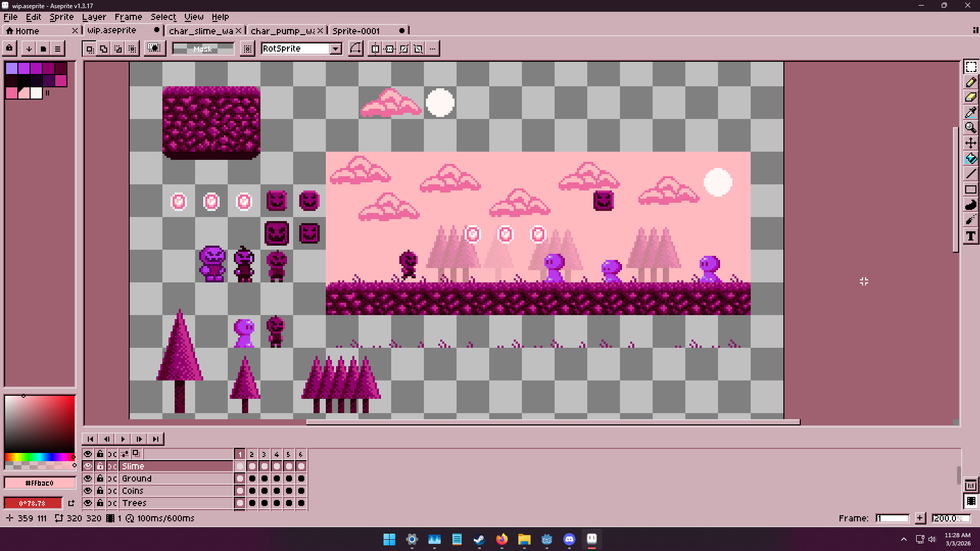Select the Rectangular Marquee tool
The image size is (980, 551).
click(x=970, y=67)
